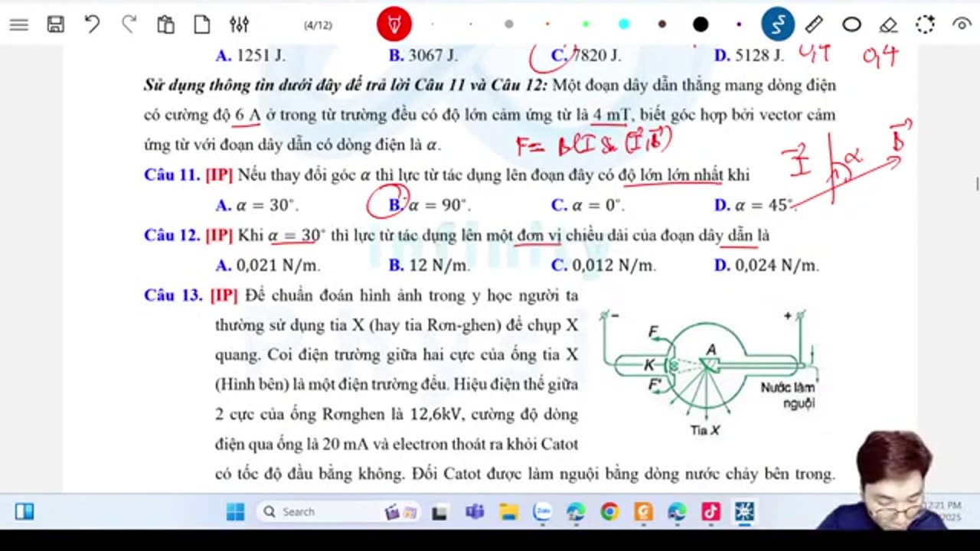Open Microsoft Teams from the taskbar
Image resolution: width=980 pixels, height=551 pixels.
(475, 512)
